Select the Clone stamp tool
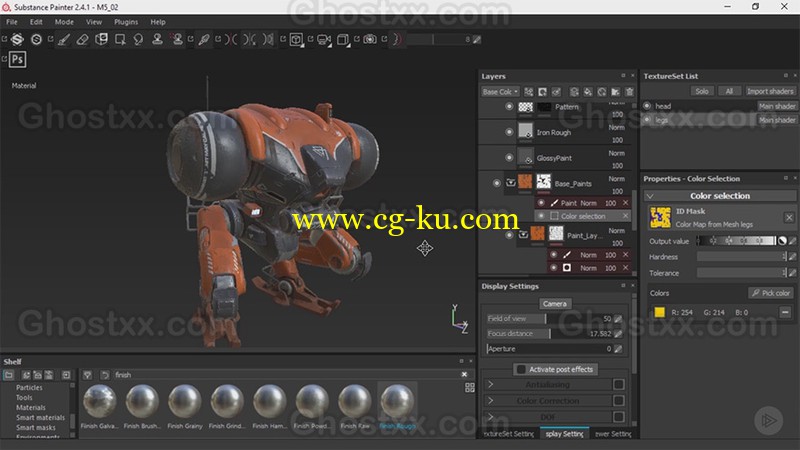Viewport: 800px width, 450px height. 157,39
